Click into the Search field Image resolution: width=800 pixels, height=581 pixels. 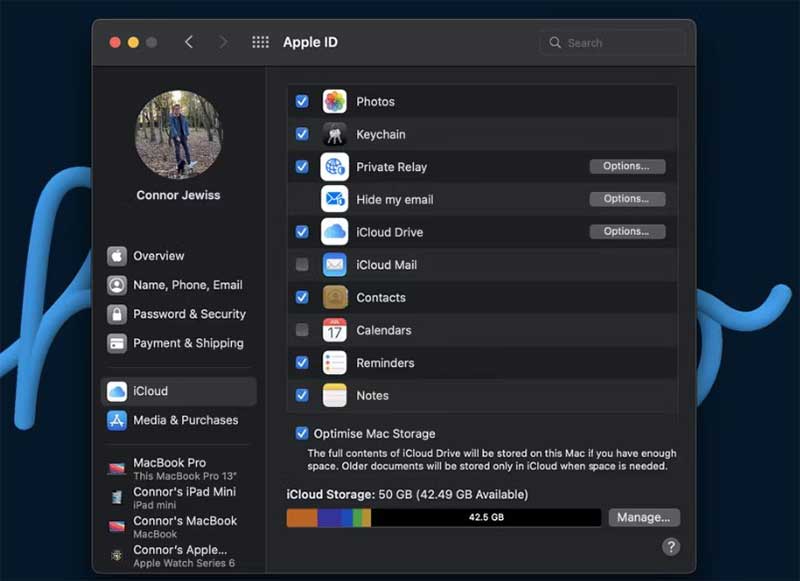tap(612, 43)
